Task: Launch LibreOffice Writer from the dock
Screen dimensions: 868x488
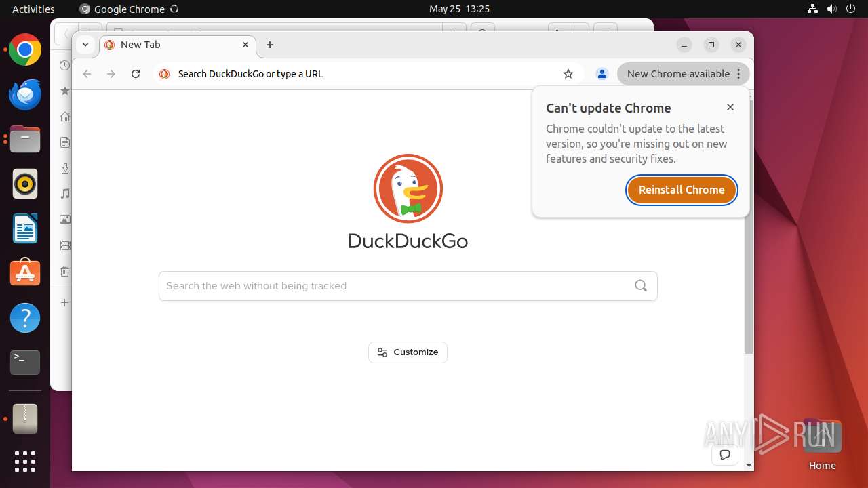Action: [x=25, y=228]
